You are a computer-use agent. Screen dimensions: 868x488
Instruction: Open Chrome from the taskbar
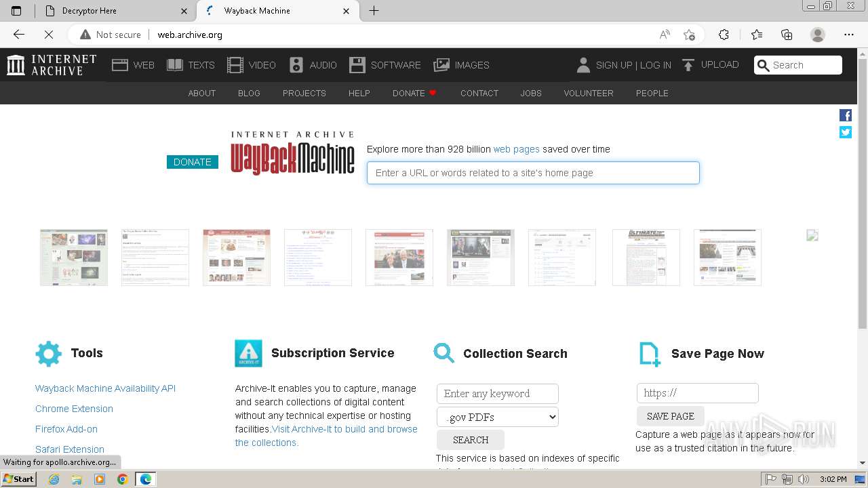[x=122, y=479]
